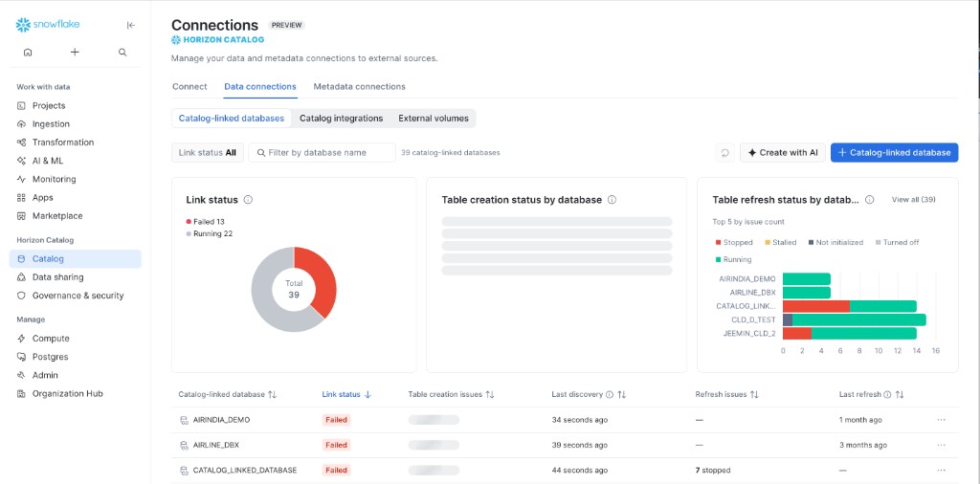Click the Filter by database name field
This screenshot has width=980, height=484.
click(x=322, y=152)
